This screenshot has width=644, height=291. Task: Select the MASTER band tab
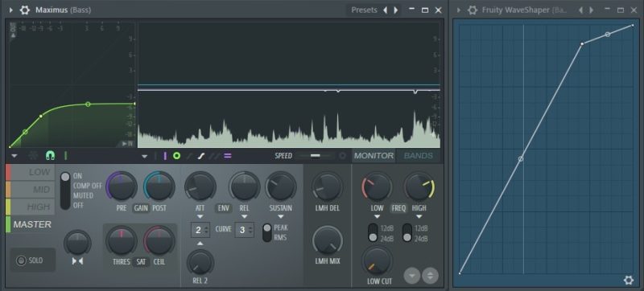coord(31,224)
